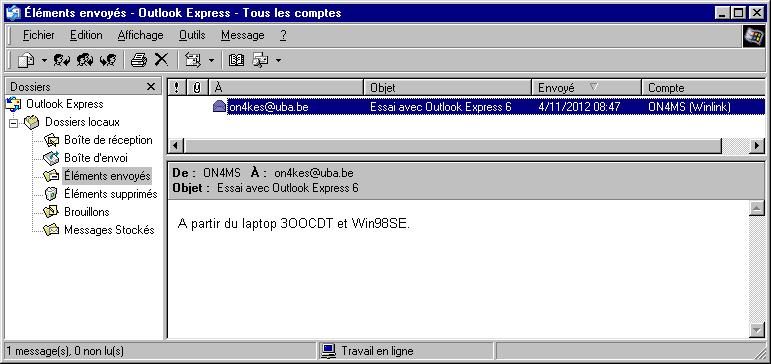Click the Windows logo throbber icon
771x364 pixels.
[754, 35]
